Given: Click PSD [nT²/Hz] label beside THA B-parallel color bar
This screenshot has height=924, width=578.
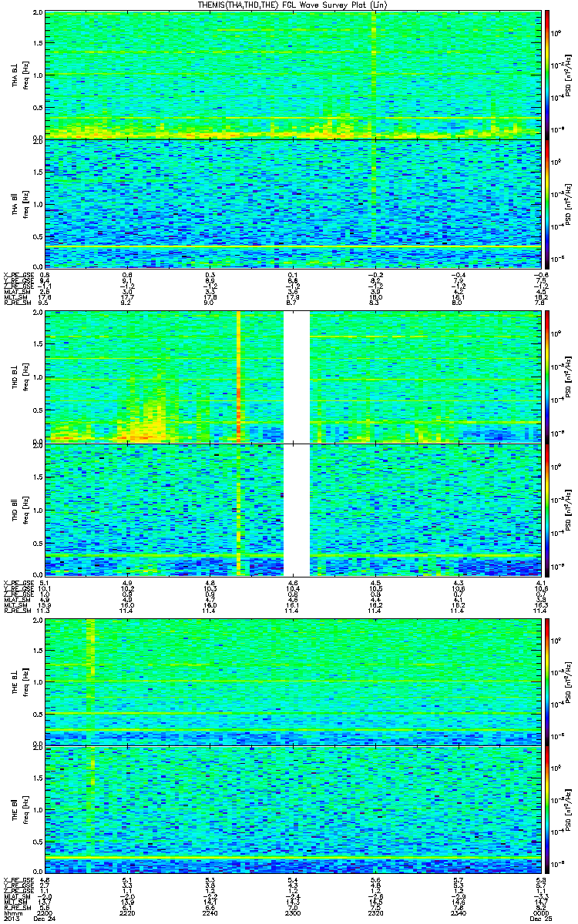Looking at the screenshot, I should tap(568, 204).
